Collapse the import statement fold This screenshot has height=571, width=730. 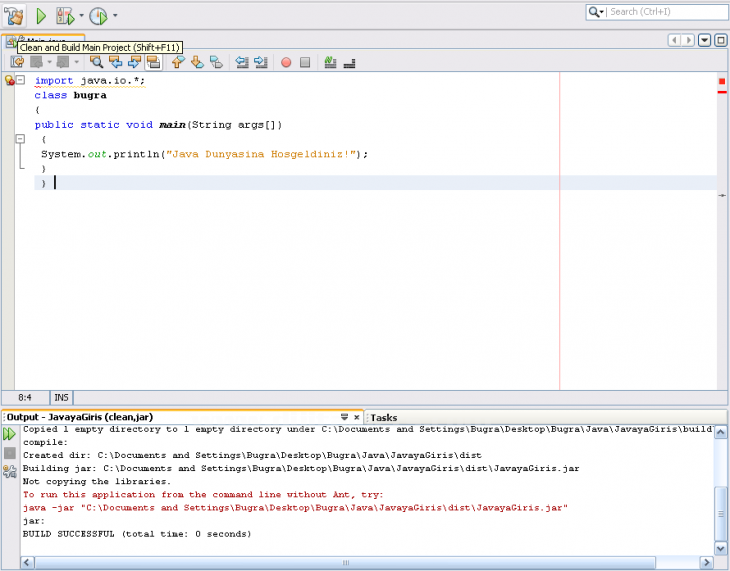pos(20,80)
